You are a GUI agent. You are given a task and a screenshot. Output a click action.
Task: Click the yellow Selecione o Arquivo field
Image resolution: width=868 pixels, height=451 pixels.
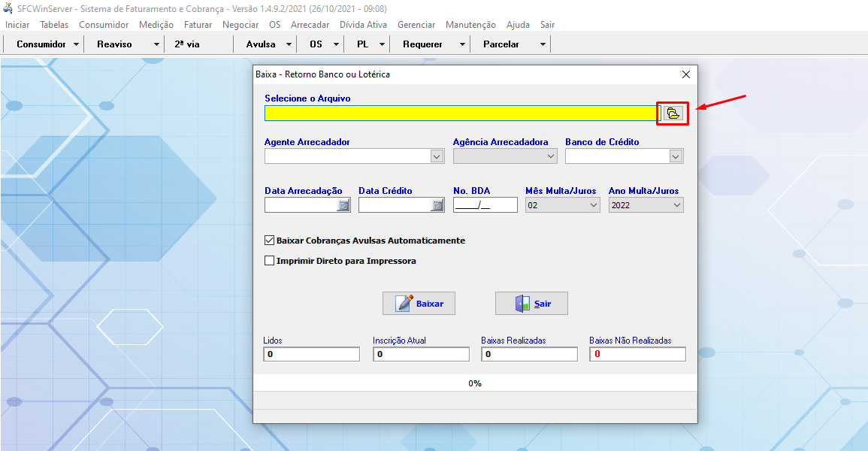tap(461, 114)
